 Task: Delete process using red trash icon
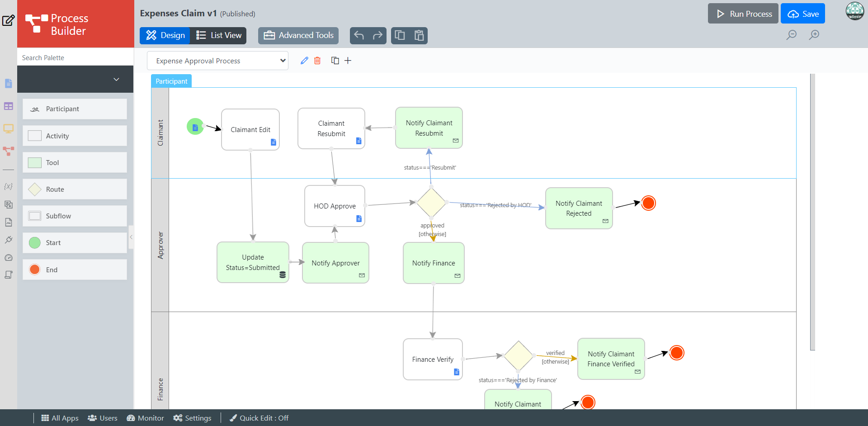pos(317,61)
